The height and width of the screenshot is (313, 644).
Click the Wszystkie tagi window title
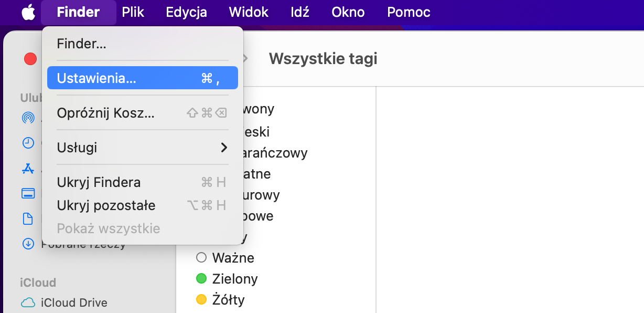(323, 58)
